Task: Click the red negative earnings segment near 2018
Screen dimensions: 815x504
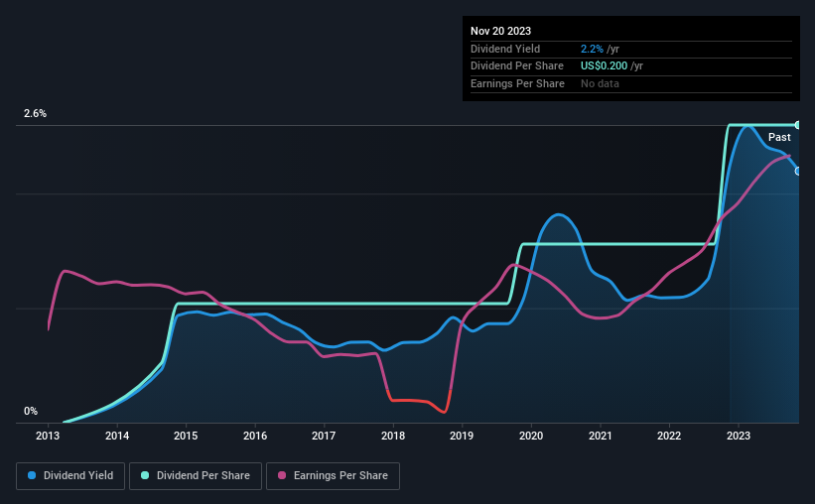Action: [x=418, y=401]
